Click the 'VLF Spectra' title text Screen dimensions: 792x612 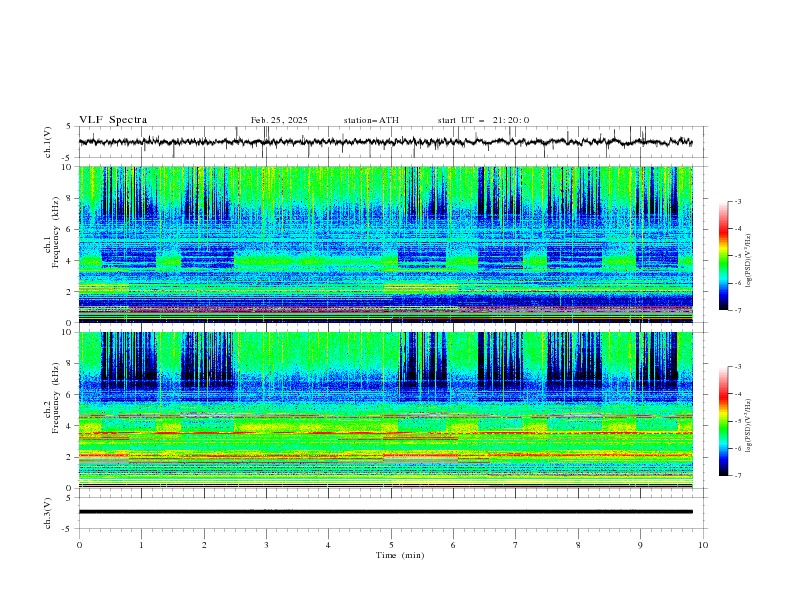113,120
